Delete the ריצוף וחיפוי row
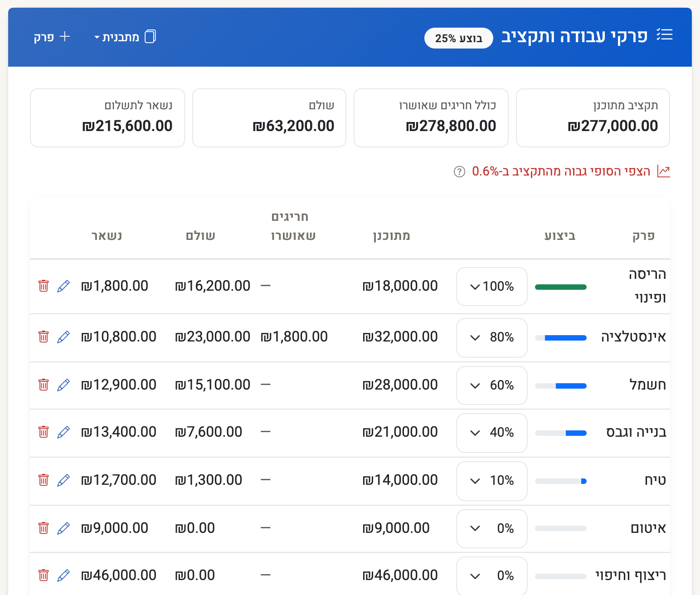Image resolution: width=700 pixels, height=595 pixels. [x=44, y=575]
